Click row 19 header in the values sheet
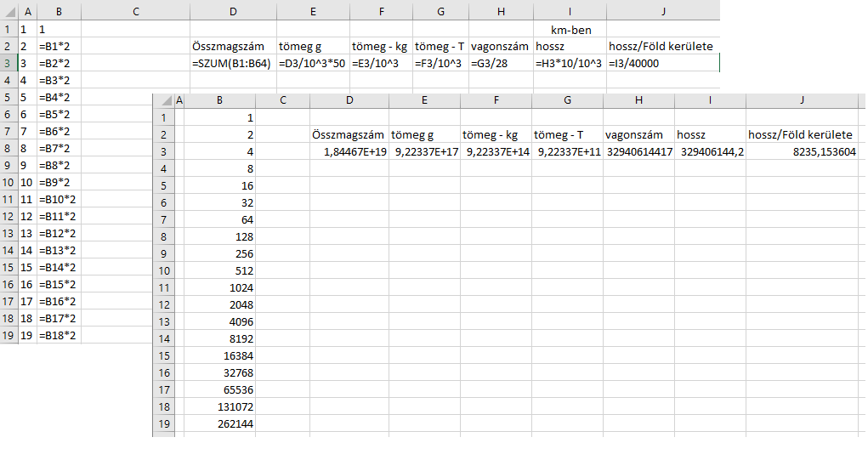 pos(162,423)
